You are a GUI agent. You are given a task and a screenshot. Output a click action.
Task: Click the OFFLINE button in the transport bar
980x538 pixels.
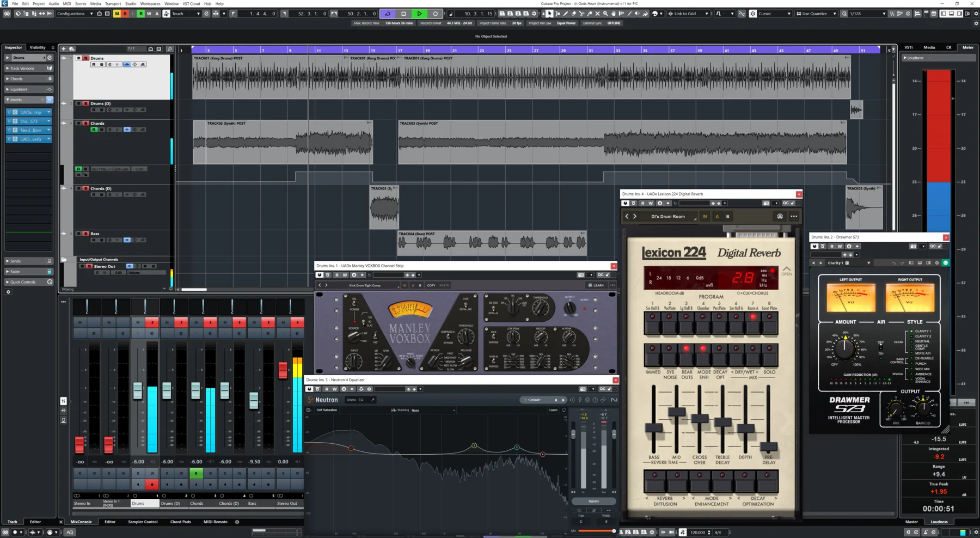[x=614, y=23]
